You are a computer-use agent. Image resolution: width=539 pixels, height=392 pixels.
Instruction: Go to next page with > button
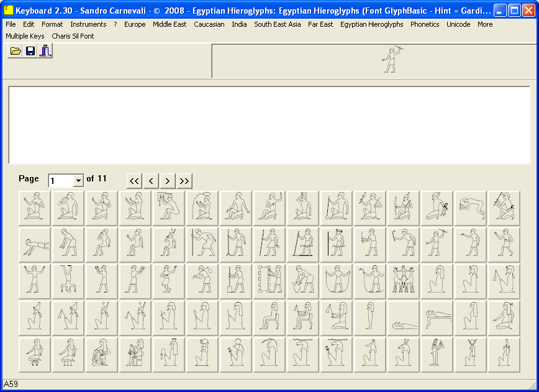168,181
